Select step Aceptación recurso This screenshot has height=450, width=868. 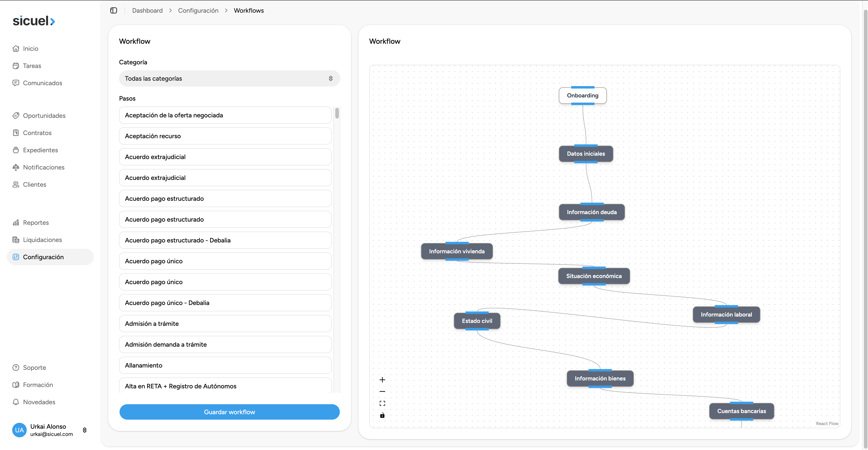225,136
